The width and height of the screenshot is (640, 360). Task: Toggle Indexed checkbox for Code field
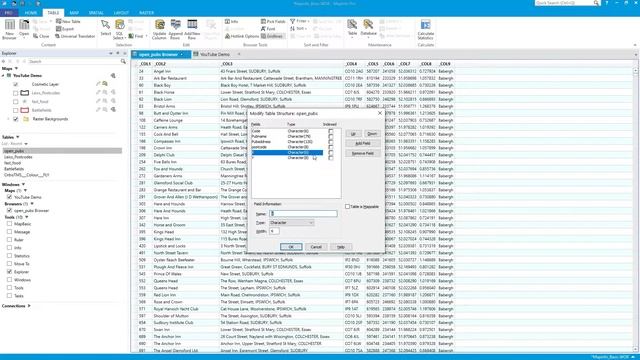tap(331, 131)
